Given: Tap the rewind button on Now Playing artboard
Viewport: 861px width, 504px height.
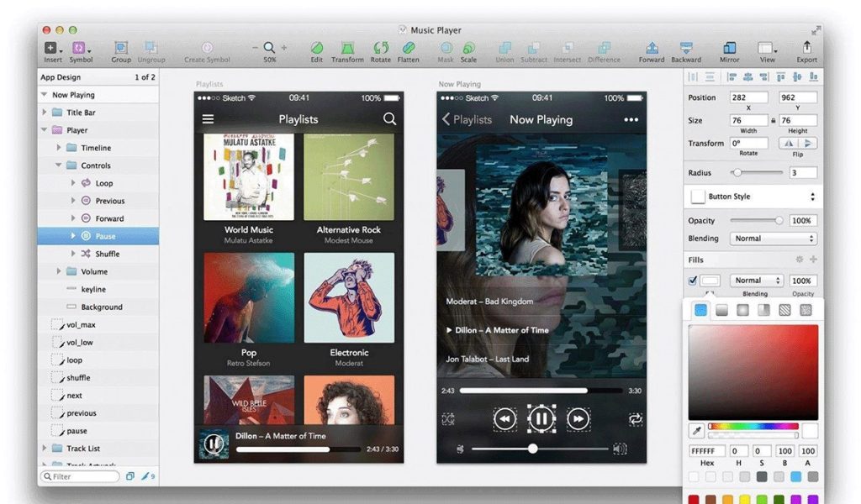Looking at the screenshot, I should [504, 419].
